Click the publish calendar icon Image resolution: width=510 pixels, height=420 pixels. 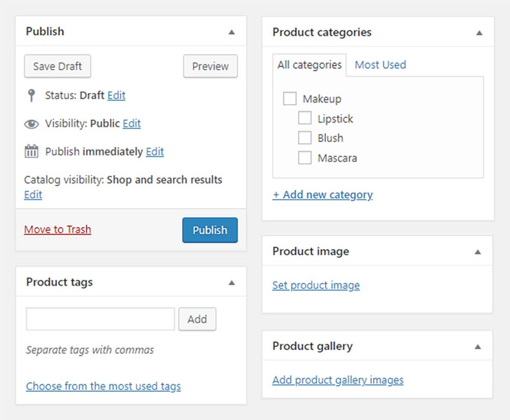tap(32, 151)
